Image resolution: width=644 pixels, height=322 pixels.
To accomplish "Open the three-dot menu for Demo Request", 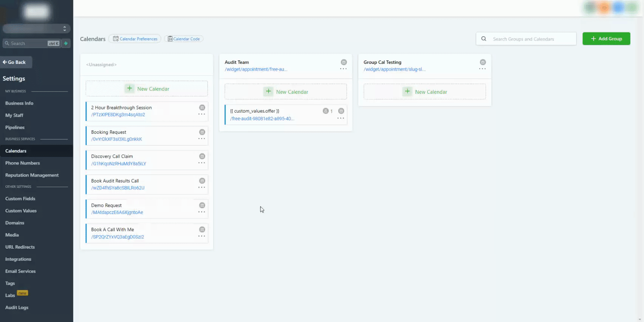I will coord(202,212).
